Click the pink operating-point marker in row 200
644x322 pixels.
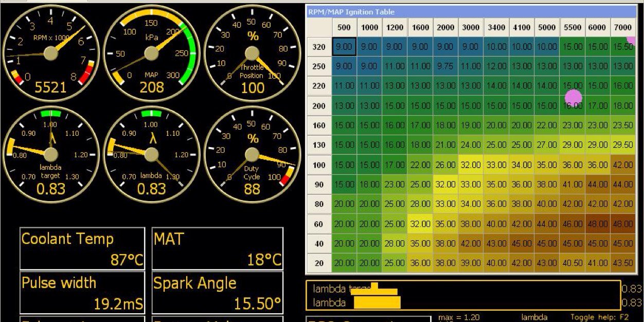click(x=574, y=98)
